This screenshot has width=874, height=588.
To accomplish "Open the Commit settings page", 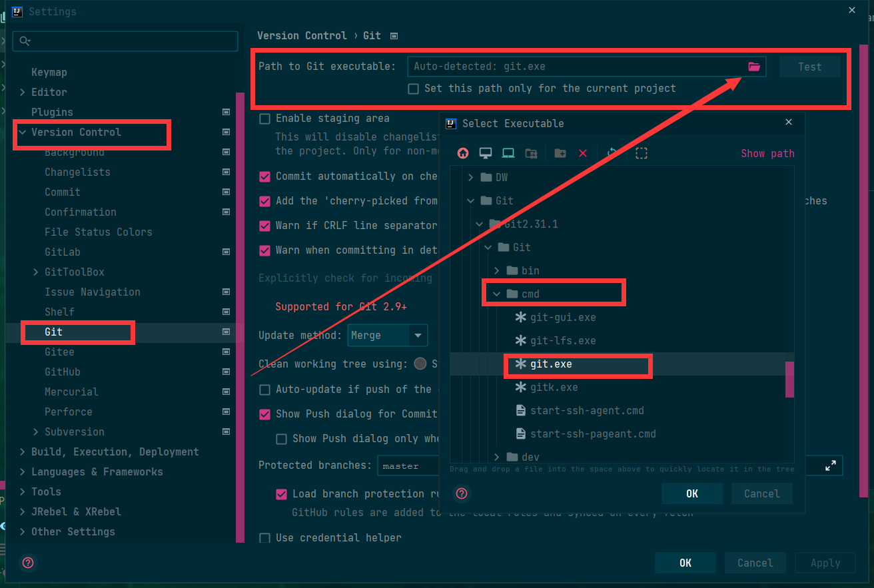I will (x=63, y=192).
